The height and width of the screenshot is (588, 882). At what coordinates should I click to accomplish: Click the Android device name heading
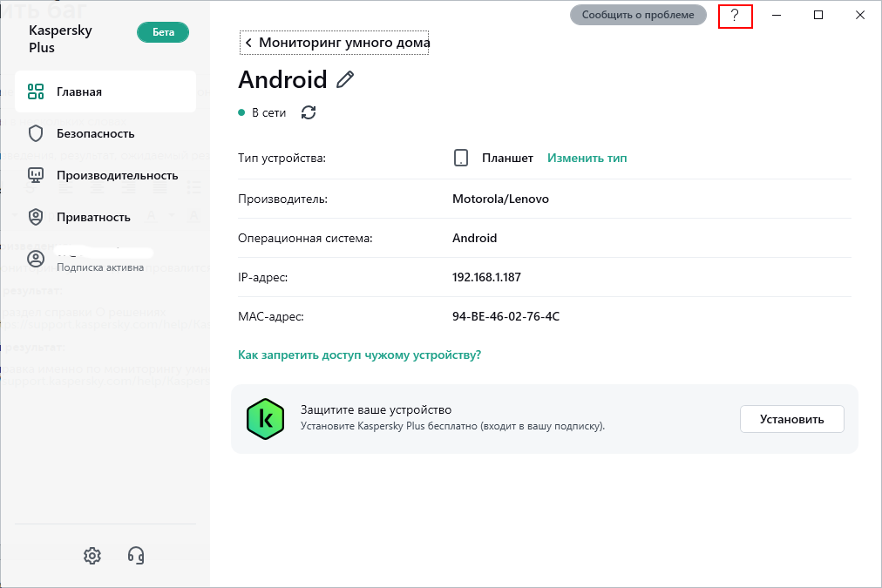pos(283,80)
